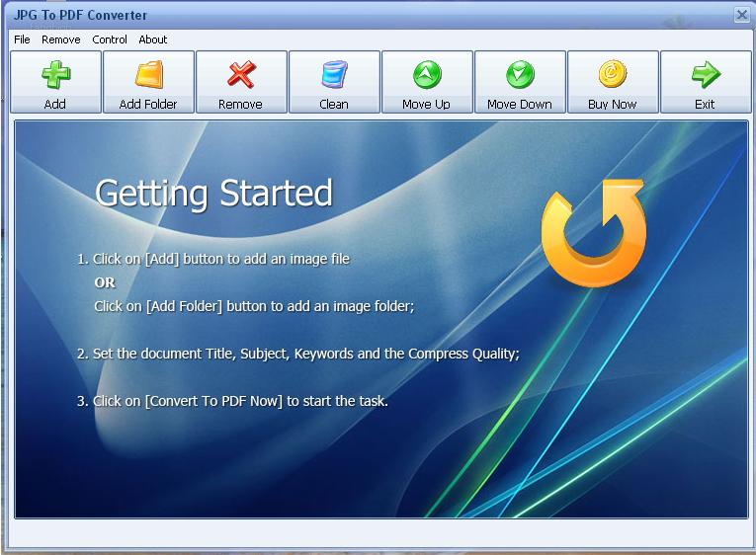756x555 pixels.
Task: Clear the list with the Clean button
Action: 335,82
